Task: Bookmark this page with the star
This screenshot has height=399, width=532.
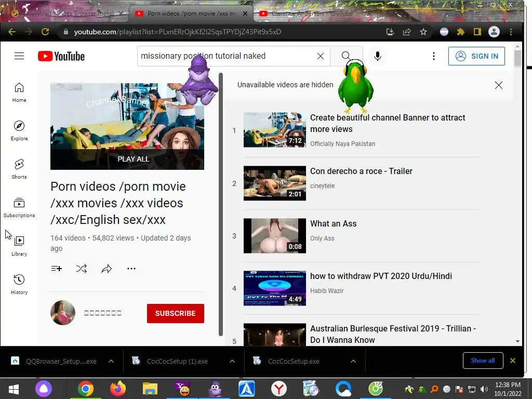Action: tap(423, 32)
